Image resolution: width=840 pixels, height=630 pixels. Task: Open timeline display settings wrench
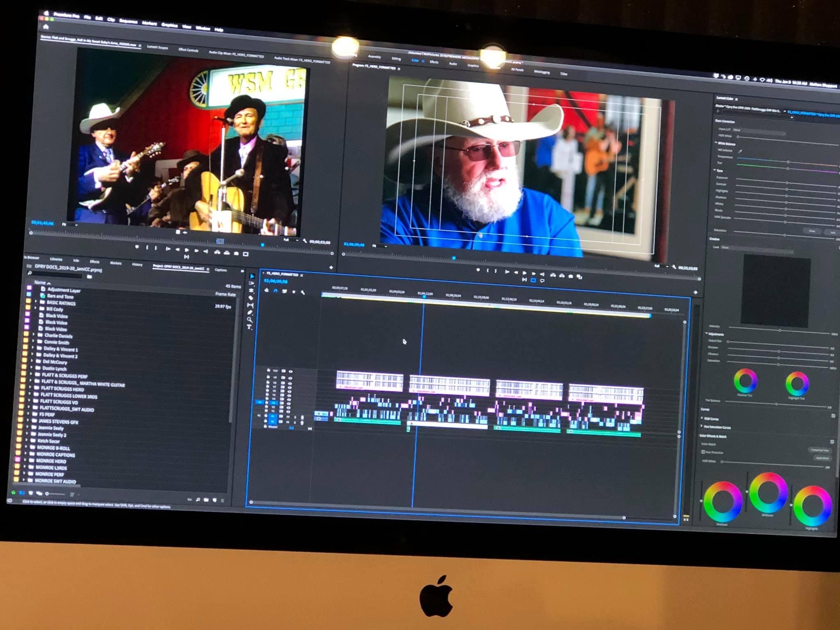pos(303,292)
